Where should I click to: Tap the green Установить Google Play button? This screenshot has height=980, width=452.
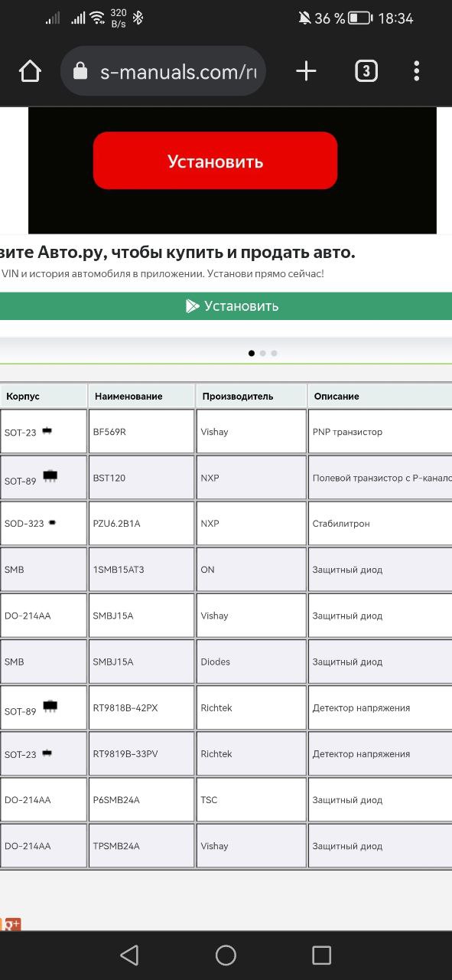coord(226,306)
